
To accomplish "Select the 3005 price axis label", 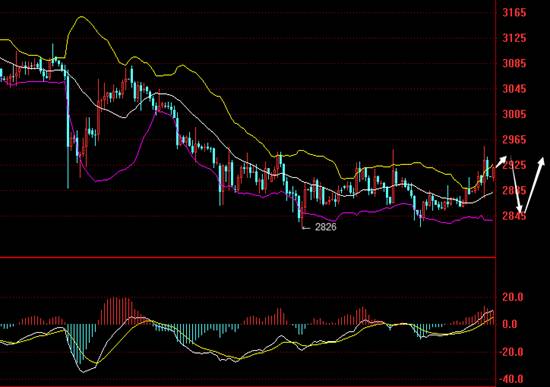I will (514, 114).
